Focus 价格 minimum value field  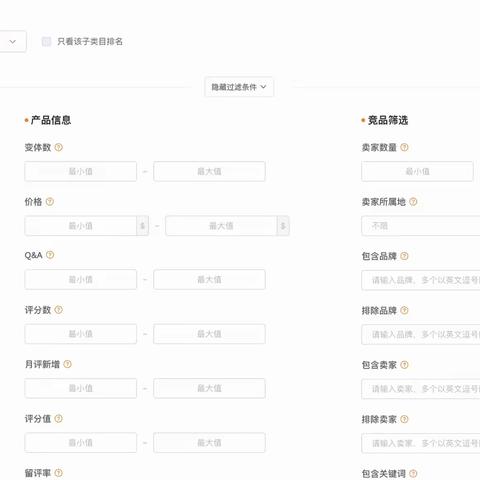[81, 226]
